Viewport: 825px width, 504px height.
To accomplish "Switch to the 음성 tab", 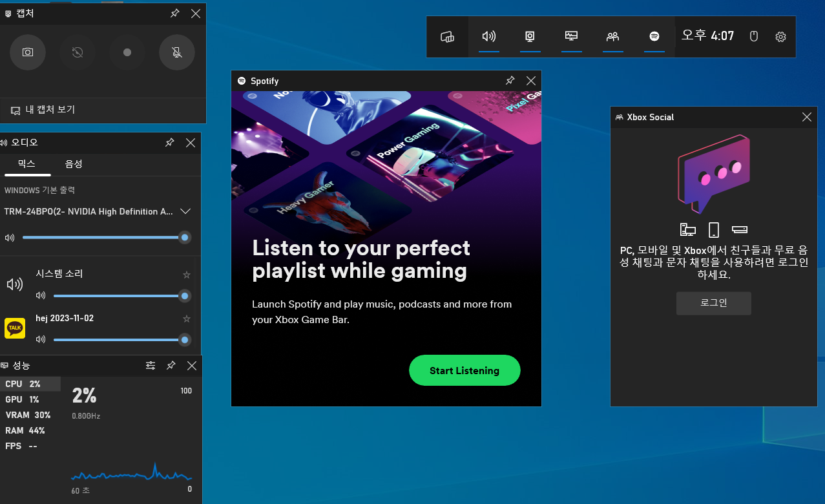I will [x=74, y=164].
